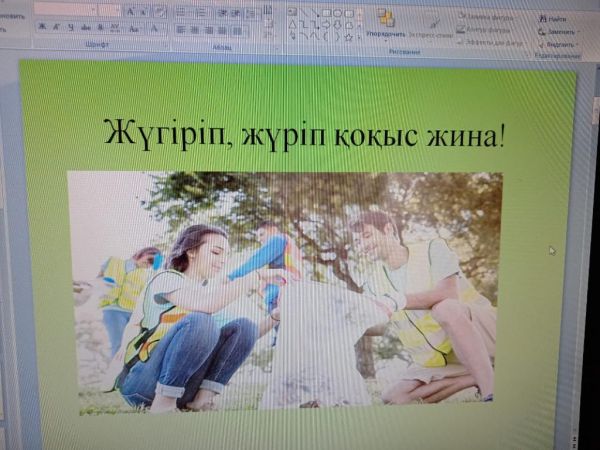Click the slide title text
Image resolution: width=600 pixels, height=450 pixels.
[304, 133]
